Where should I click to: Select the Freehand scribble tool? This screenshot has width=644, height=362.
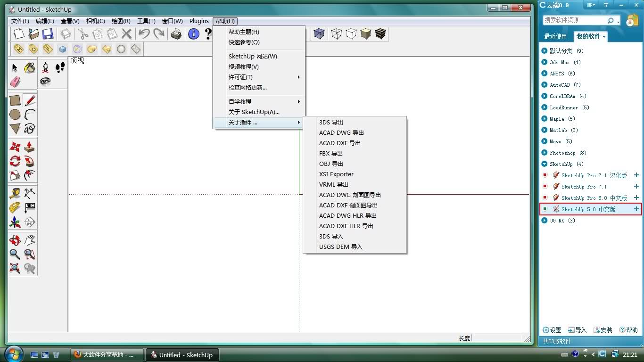pyautogui.click(x=30, y=128)
